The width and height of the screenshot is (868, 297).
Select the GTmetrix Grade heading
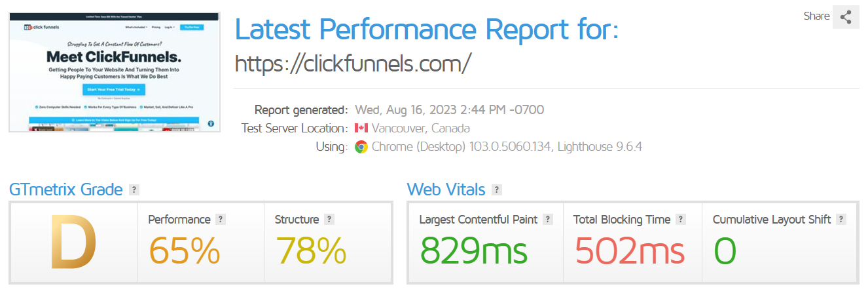[65, 190]
